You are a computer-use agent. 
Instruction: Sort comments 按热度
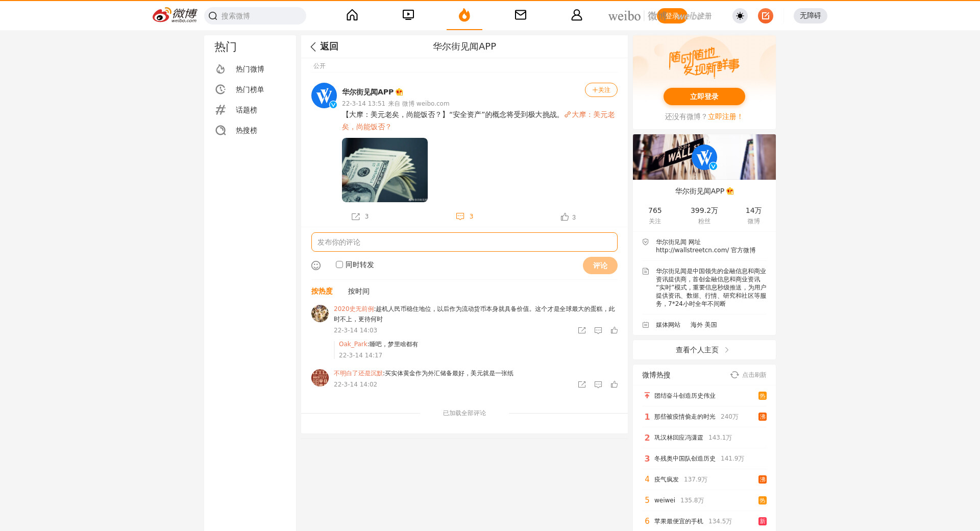[x=322, y=291]
